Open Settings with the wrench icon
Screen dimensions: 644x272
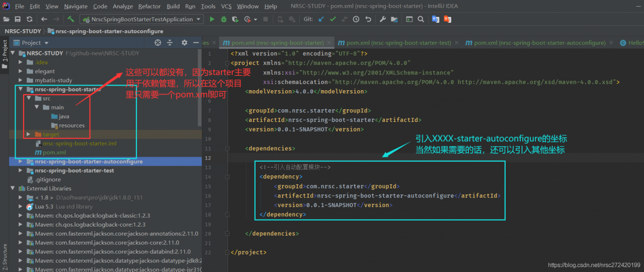[x=382, y=19]
